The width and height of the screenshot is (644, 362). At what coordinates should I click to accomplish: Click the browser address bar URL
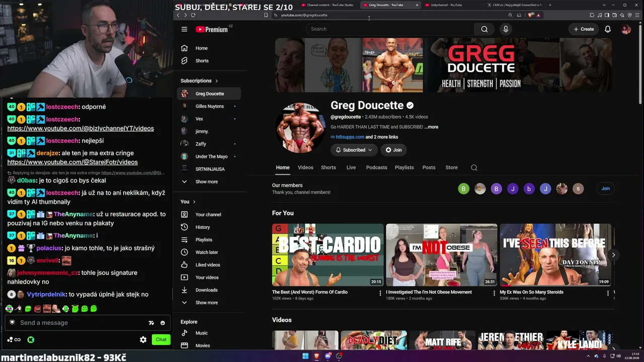point(304,15)
